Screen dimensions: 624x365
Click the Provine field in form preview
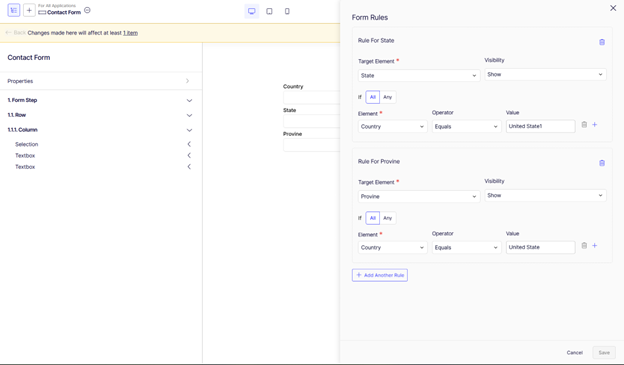[312, 145]
